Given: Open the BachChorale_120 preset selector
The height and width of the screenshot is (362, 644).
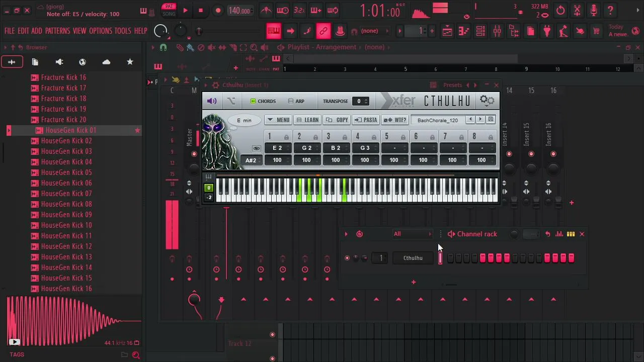Looking at the screenshot, I should (438, 120).
